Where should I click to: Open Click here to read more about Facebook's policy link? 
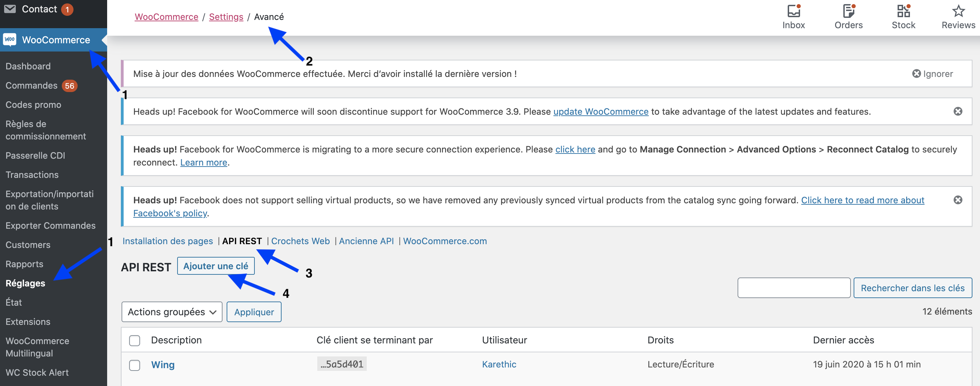[x=863, y=200]
